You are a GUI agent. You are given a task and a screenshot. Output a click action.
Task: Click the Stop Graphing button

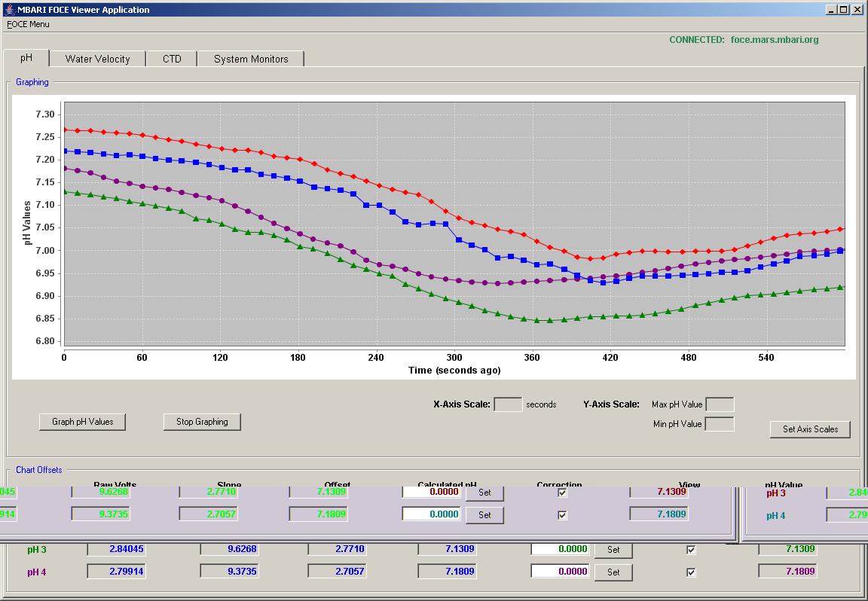coord(202,422)
